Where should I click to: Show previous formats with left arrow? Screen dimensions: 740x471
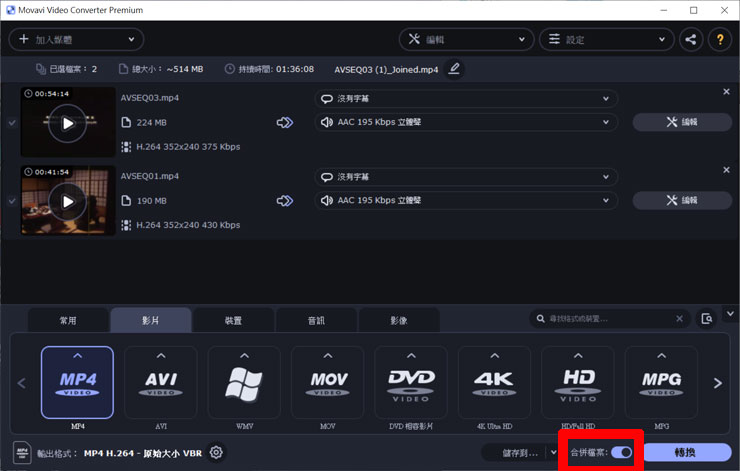21,383
